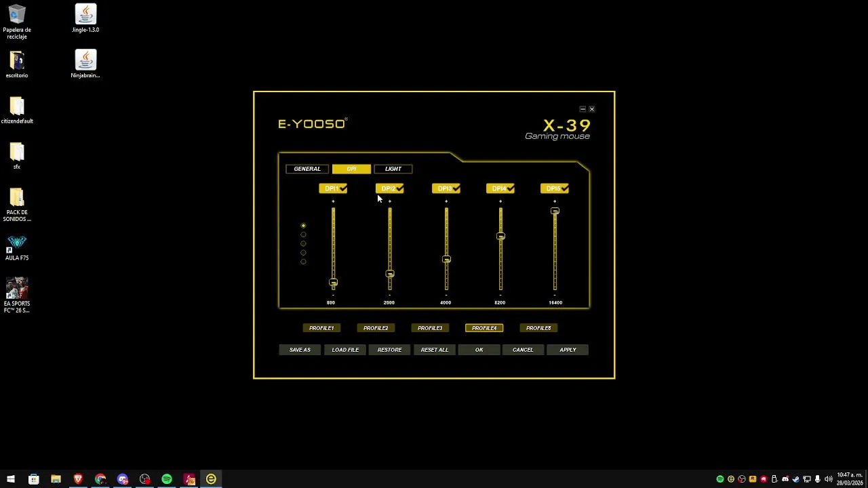Select PROFILE5
This screenshot has width=868, height=488.
(x=538, y=328)
